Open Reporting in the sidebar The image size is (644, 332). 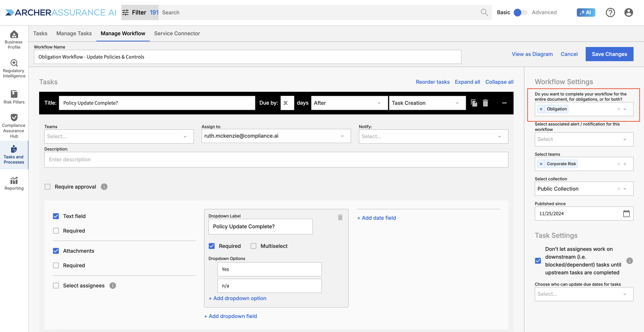pos(14,183)
